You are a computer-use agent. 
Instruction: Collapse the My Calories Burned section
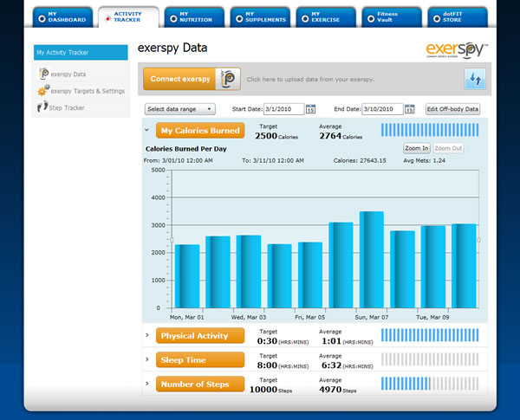point(147,132)
